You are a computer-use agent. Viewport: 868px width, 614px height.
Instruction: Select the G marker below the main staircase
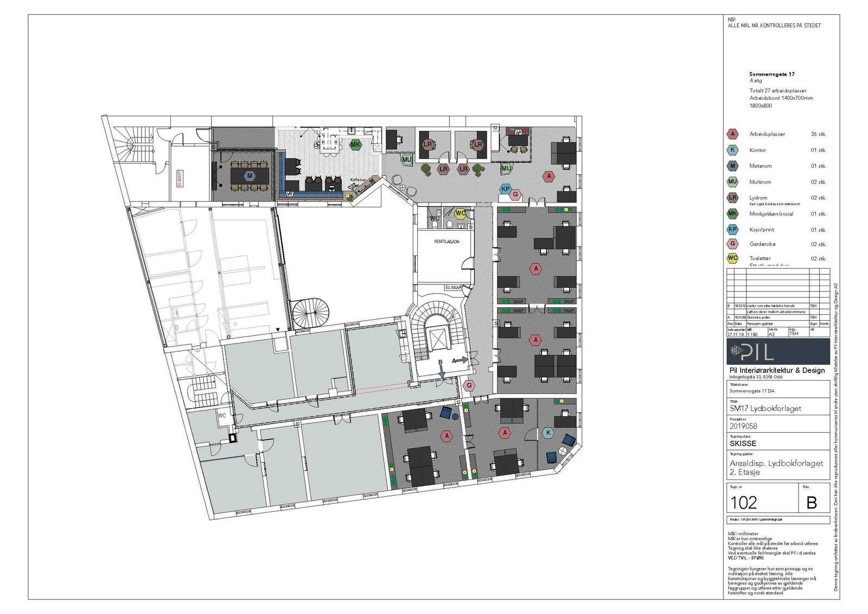(469, 385)
